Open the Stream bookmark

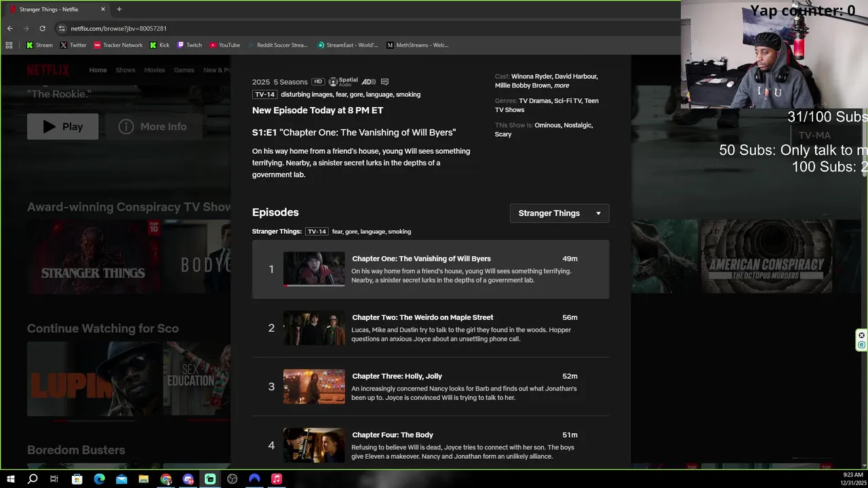click(x=39, y=45)
